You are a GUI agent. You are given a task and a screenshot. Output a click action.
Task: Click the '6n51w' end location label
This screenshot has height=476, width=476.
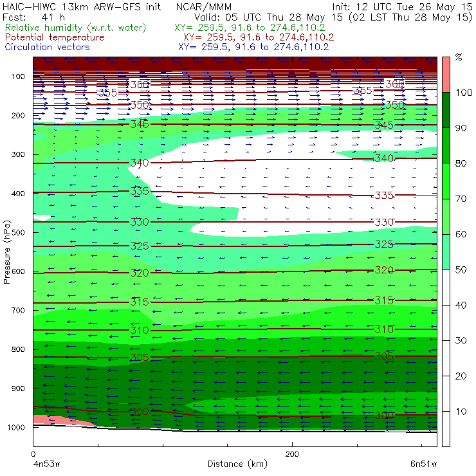(423, 464)
